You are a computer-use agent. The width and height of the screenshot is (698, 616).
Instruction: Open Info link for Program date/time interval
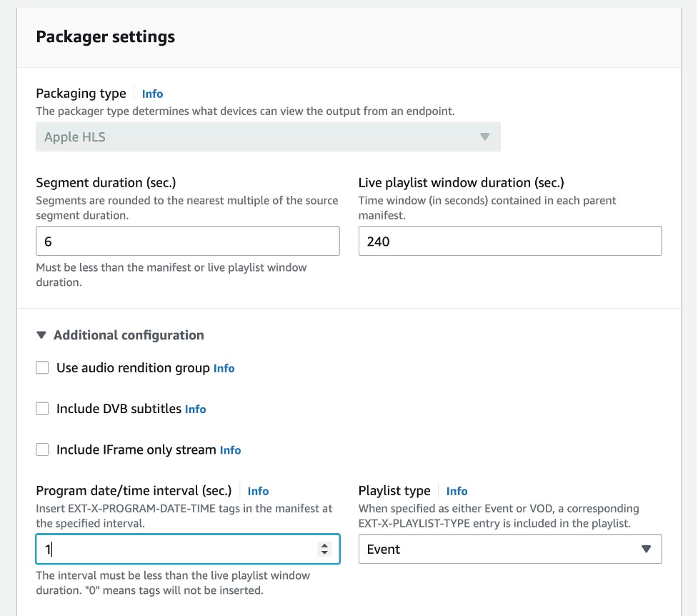pyautogui.click(x=258, y=491)
